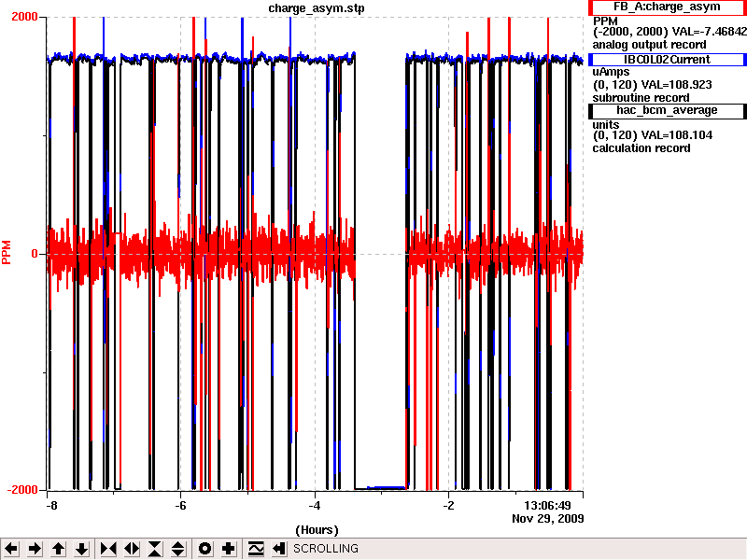Select the hac_bcm_average legend entry
747x560 pixels.
point(667,110)
